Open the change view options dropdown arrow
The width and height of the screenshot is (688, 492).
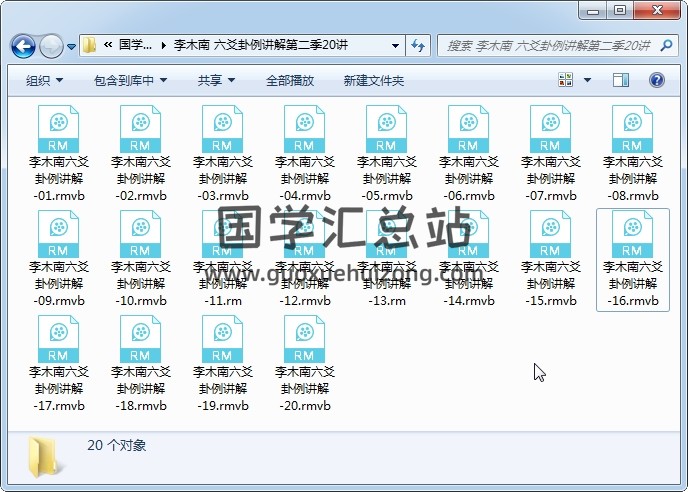coord(587,80)
